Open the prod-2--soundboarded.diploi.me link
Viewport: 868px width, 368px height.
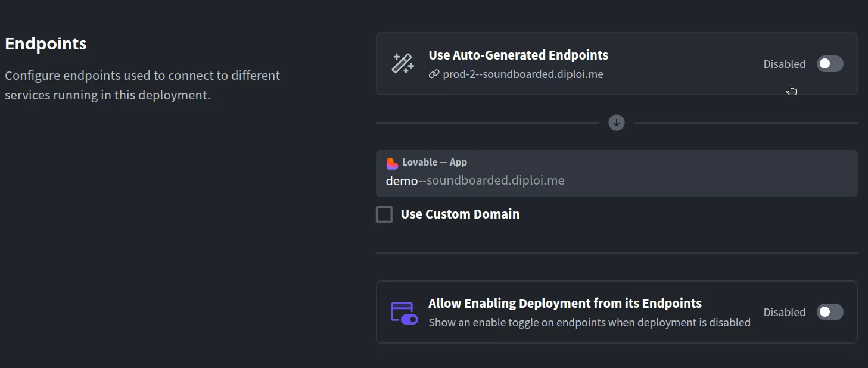tap(523, 74)
